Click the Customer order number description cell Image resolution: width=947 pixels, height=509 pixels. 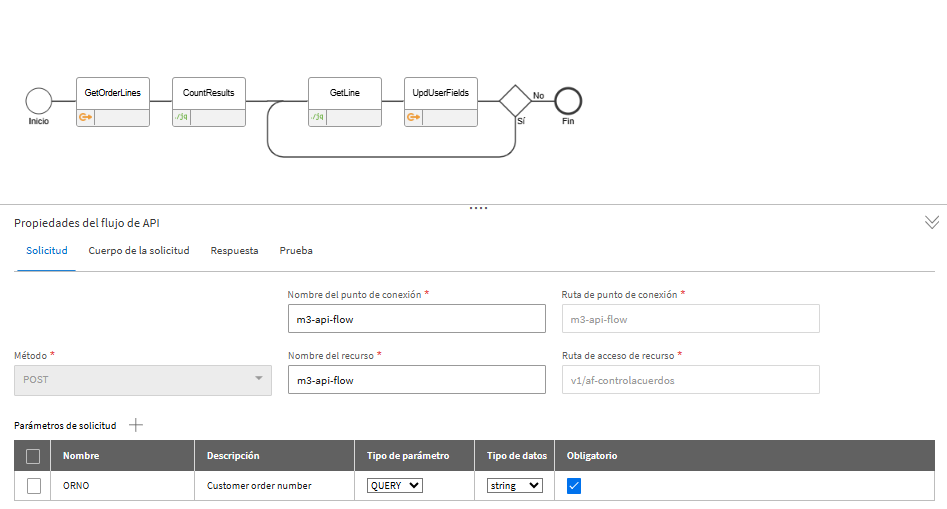[274, 485]
